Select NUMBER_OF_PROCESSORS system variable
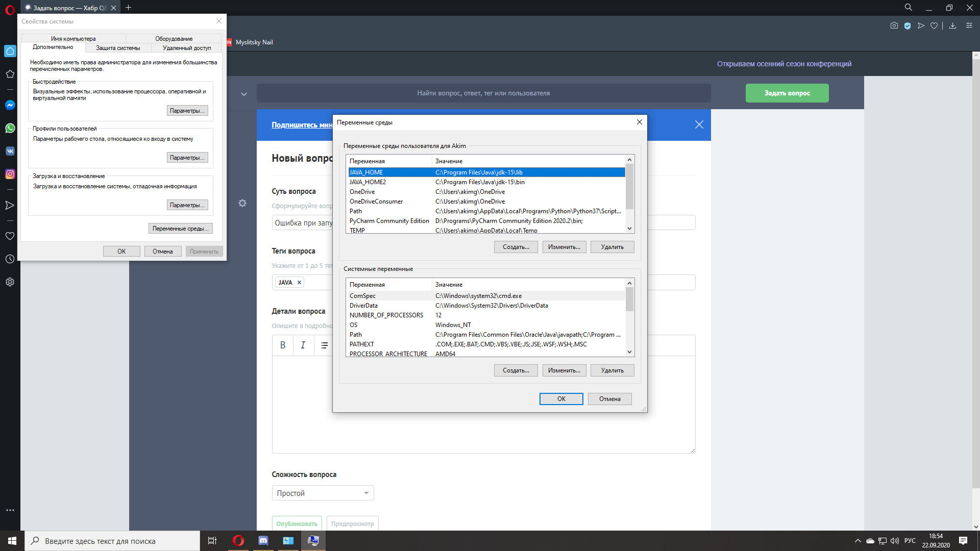980x551 pixels. (x=486, y=315)
